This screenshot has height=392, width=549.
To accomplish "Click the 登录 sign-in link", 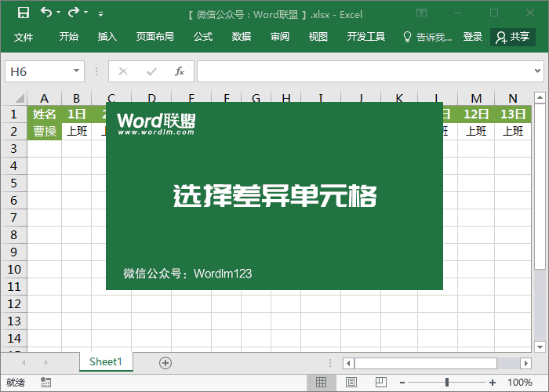I will pyautogui.click(x=473, y=37).
